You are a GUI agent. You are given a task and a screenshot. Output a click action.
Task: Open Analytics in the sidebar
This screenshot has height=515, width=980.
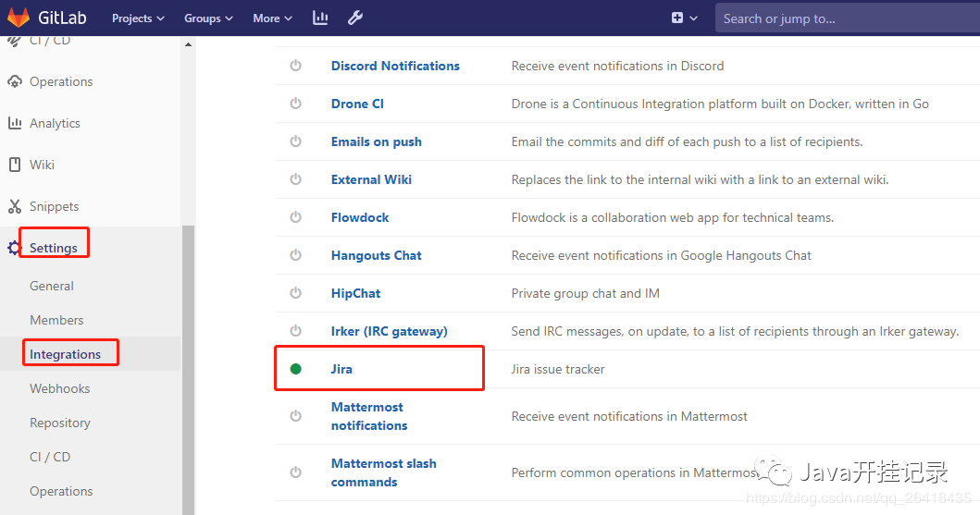click(55, 124)
